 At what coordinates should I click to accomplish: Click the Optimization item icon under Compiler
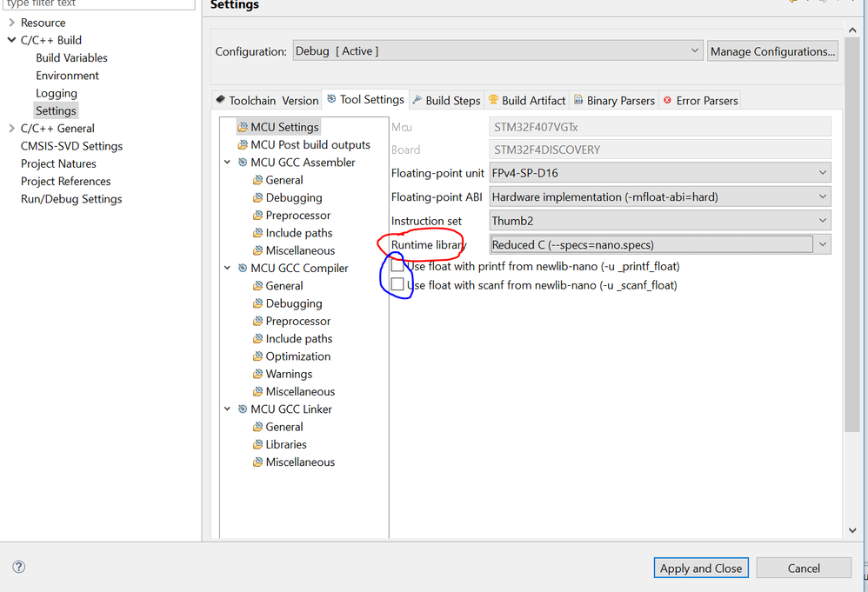258,356
